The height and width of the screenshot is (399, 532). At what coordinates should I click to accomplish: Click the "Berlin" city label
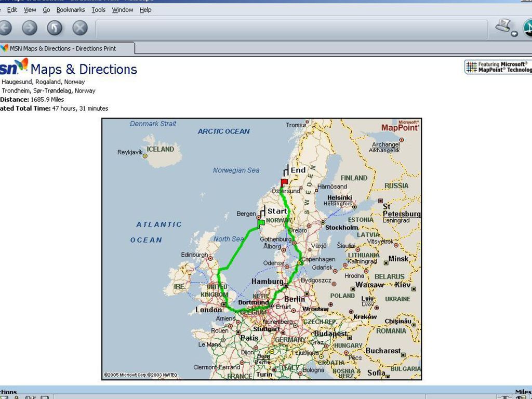(x=295, y=299)
